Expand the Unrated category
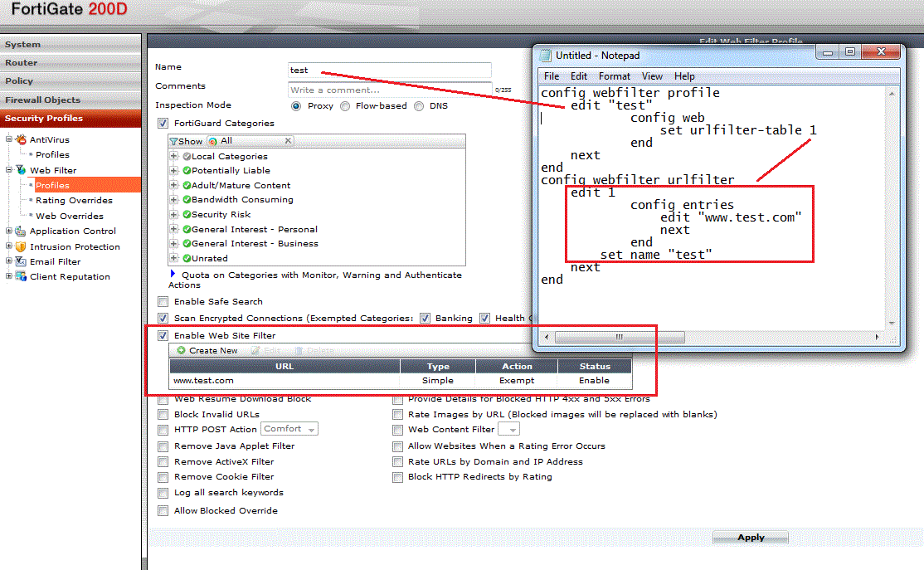The width and height of the screenshot is (924, 570). click(x=174, y=258)
